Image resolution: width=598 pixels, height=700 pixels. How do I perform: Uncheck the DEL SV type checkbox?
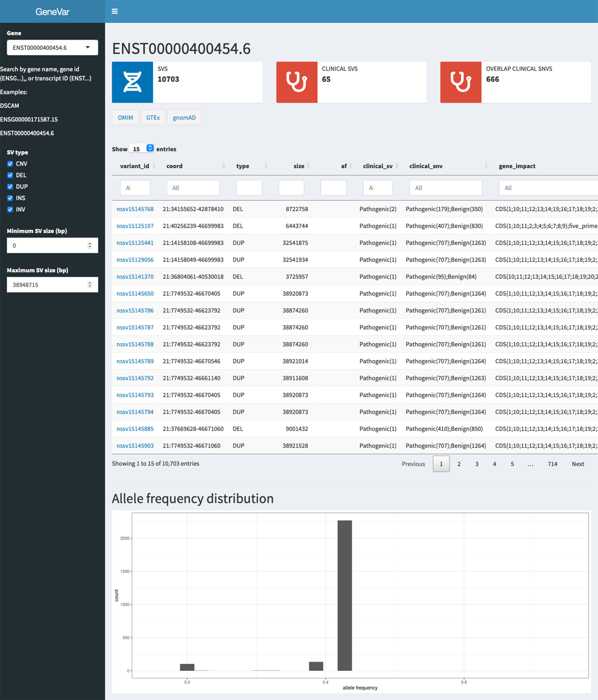pos(10,175)
